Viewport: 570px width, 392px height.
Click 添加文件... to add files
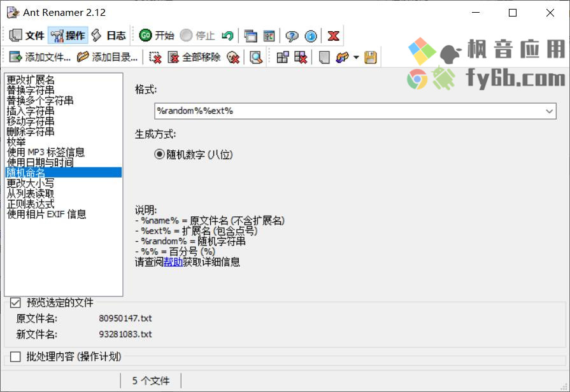click(x=39, y=57)
